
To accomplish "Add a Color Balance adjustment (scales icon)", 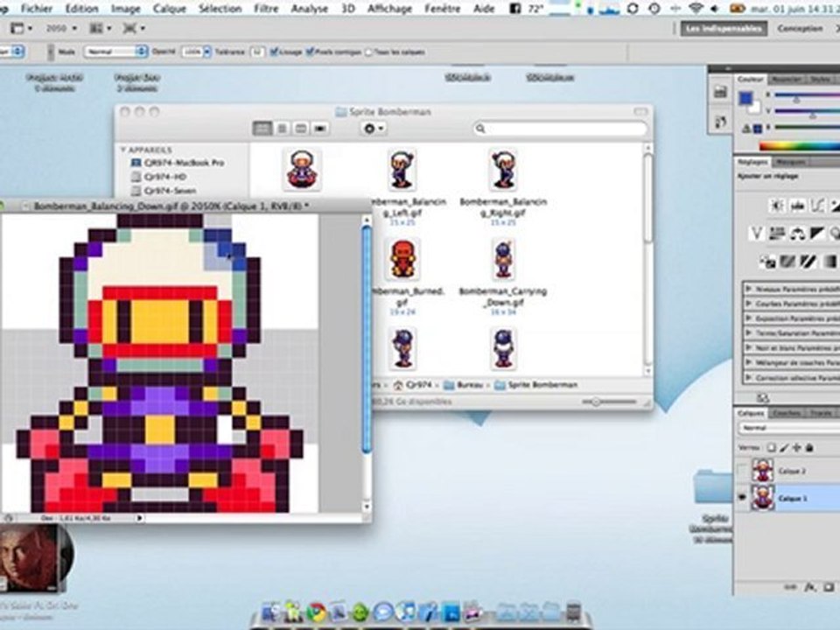I will point(797,234).
